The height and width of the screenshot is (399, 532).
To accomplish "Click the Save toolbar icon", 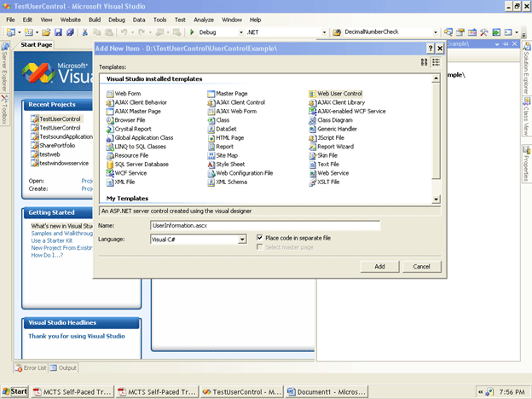I will click(x=58, y=32).
